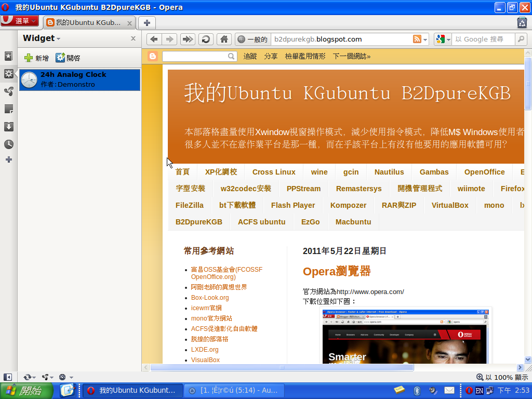Open the Remastersys page tab
532x399 pixels.
358,189
